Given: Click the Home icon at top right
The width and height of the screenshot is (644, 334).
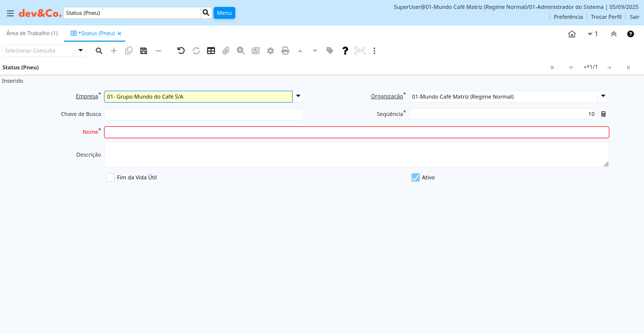Looking at the screenshot, I should point(572,34).
